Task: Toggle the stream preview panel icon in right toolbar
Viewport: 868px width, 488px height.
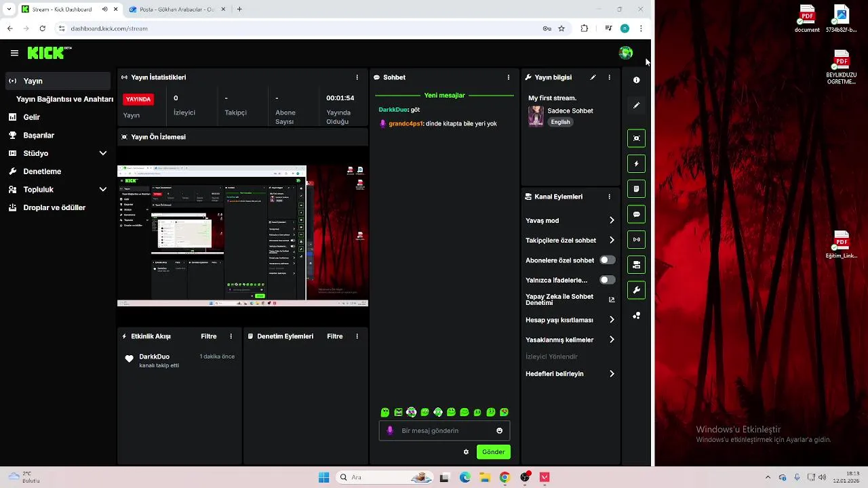Action: pyautogui.click(x=636, y=138)
